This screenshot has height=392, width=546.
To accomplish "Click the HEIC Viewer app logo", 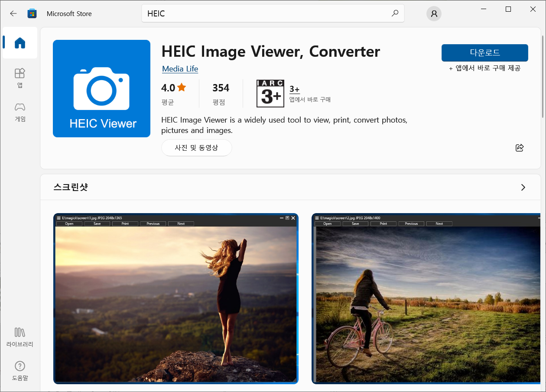I will coord(101,88).
